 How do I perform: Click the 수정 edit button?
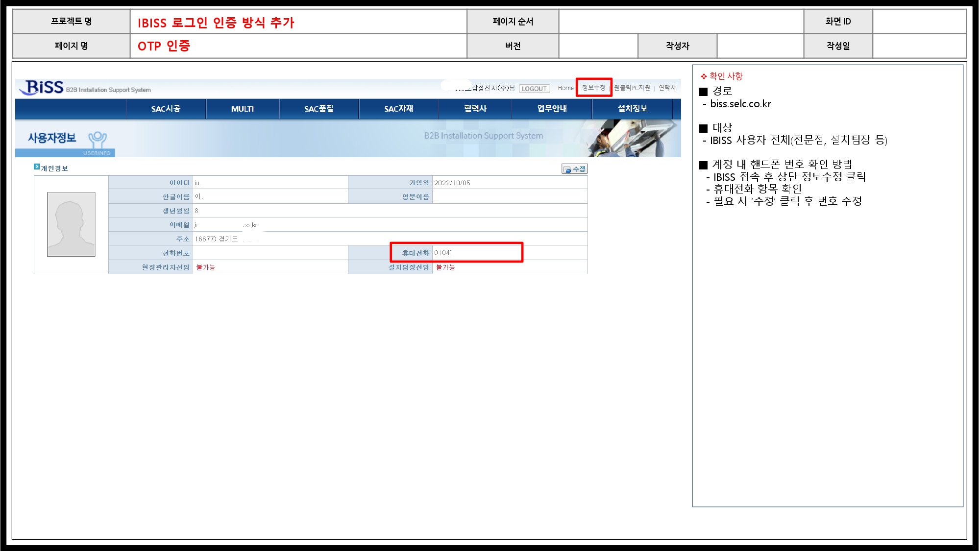(574, 169)
